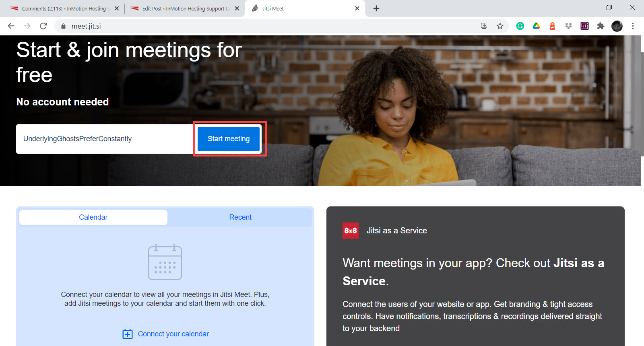This screenshot has width=644, height=346.
Task: Bookmark this page with the star icon
Action: (x=500, y=26)
